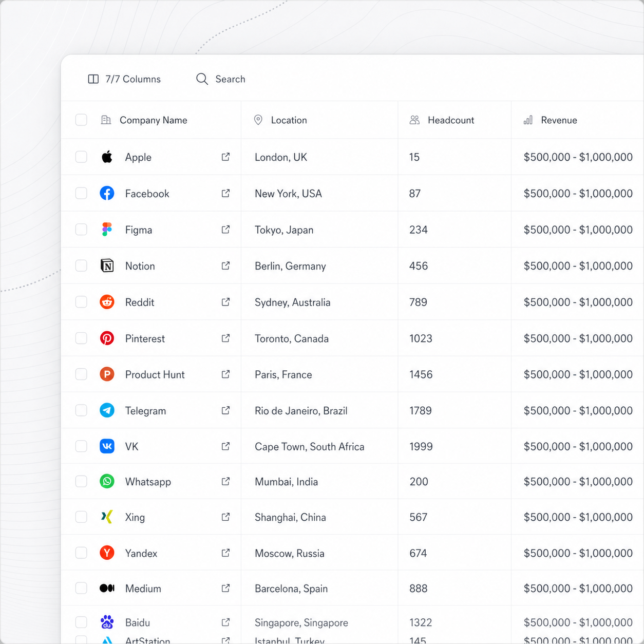
Task: Check the Product Hunt row checkbox
Action: (81, 374)
